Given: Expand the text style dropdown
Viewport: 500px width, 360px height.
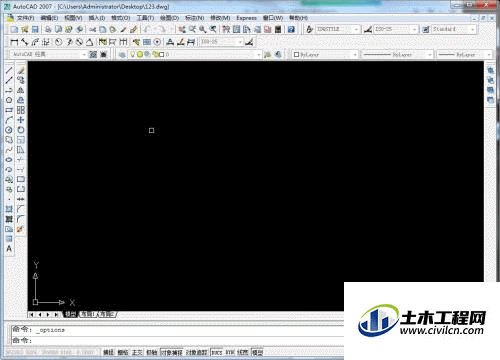Looking at the screenshot, I should click(x=356, y=30).
